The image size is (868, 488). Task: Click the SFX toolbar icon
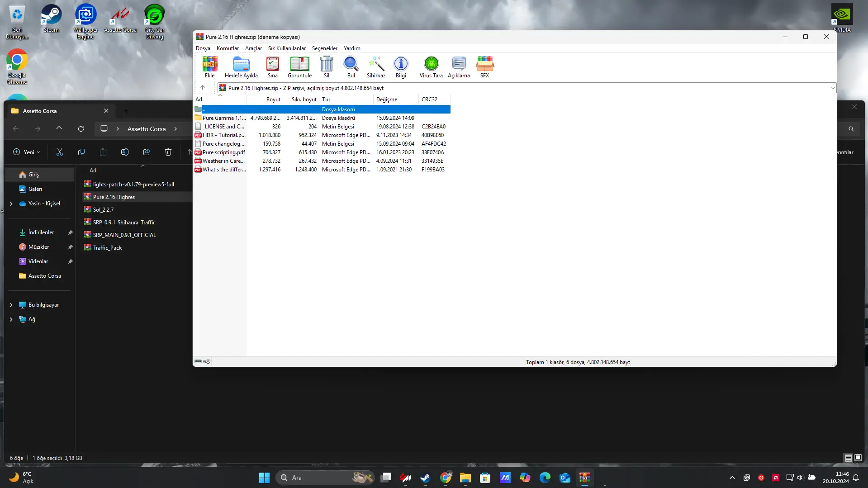tap(484, 67)
